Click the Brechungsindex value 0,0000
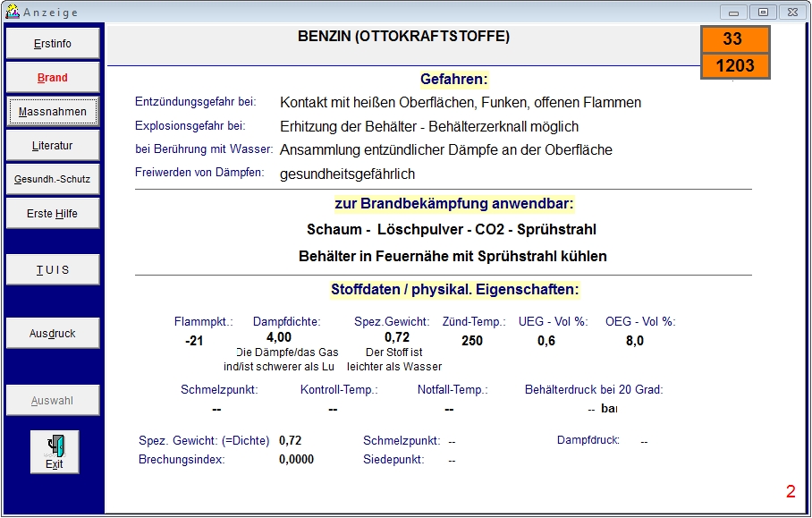 296,460
